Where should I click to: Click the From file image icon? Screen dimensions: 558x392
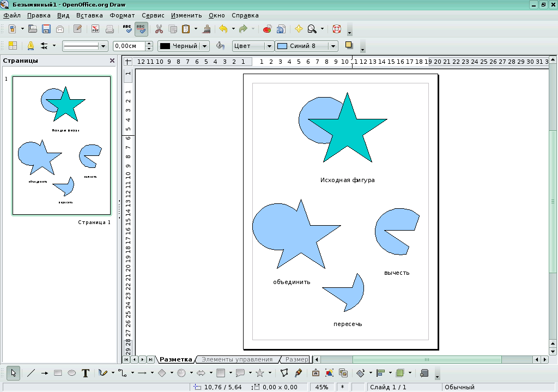[329, 373]
